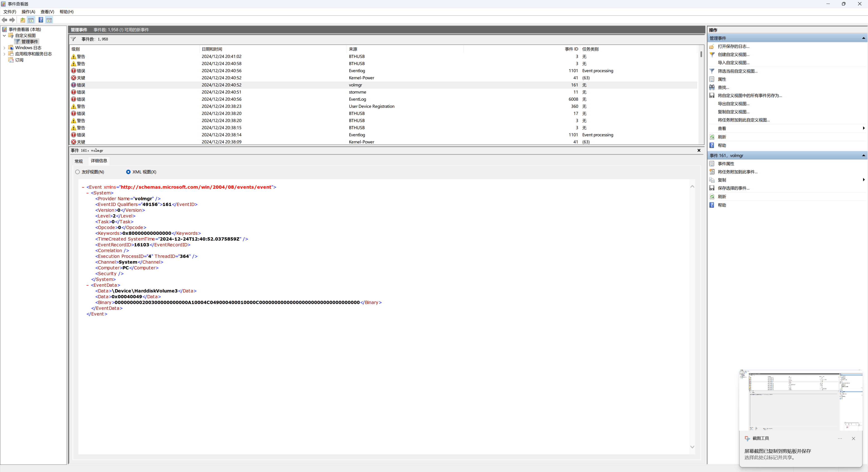This screenshot has height=472, width=868.
Task: Click 将任务附加到此事件... action
Action: pos(737,172)
